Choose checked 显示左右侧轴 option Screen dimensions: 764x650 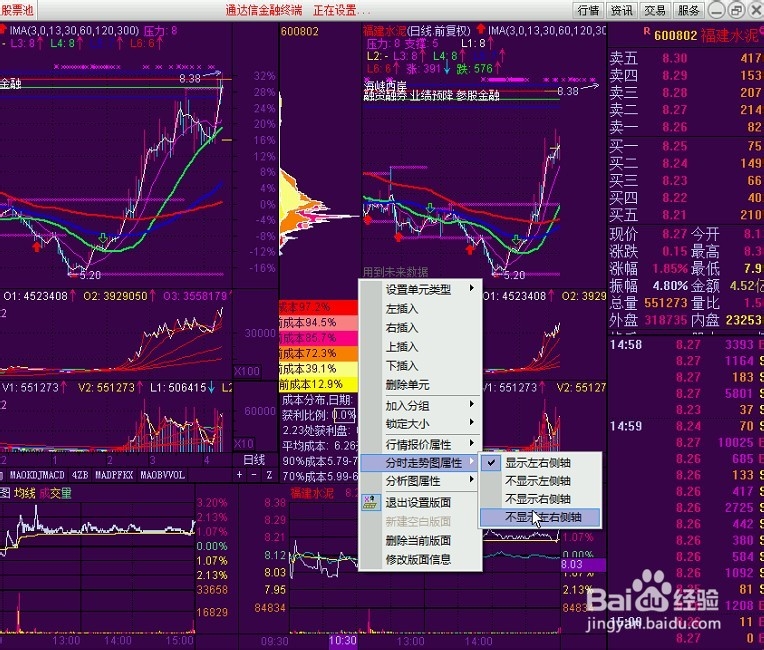pyautogui.click(x=540, y=463)
